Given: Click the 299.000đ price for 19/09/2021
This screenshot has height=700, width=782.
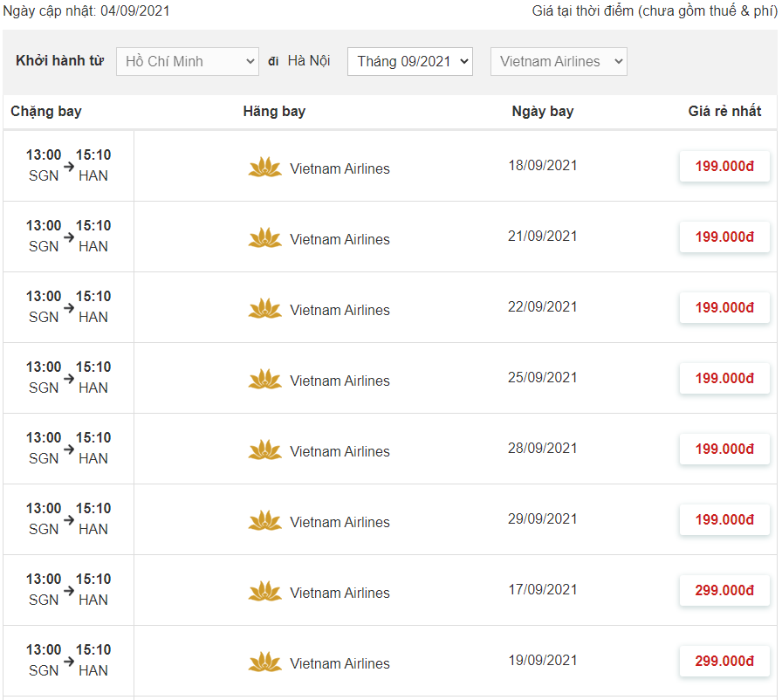Looking at the screenshot, I should [x=724, y=662].
